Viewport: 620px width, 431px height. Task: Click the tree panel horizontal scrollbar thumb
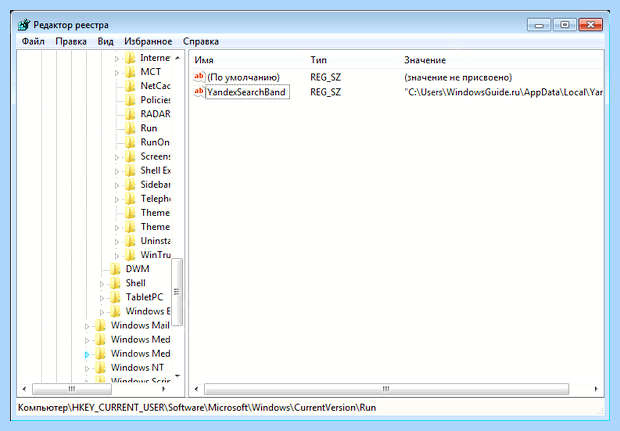(72, 389)
